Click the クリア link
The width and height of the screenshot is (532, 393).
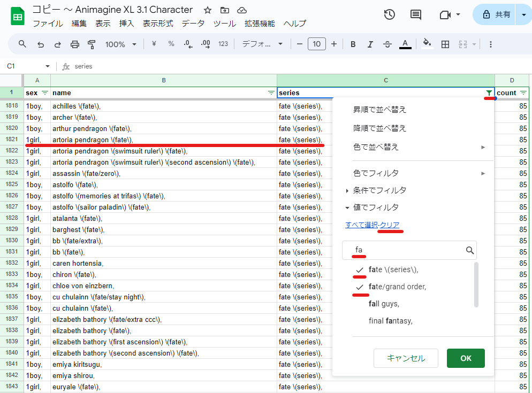[x=390, y=225]
